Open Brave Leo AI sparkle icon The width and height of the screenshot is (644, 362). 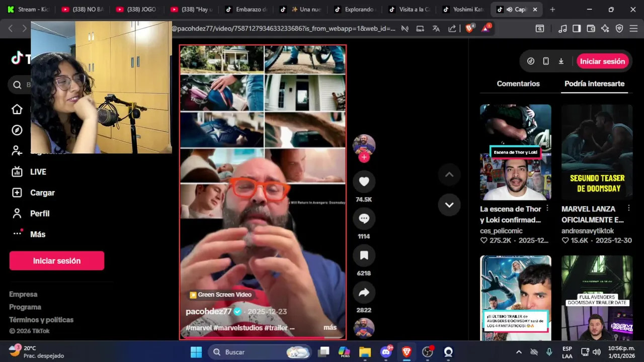(605, 29)
